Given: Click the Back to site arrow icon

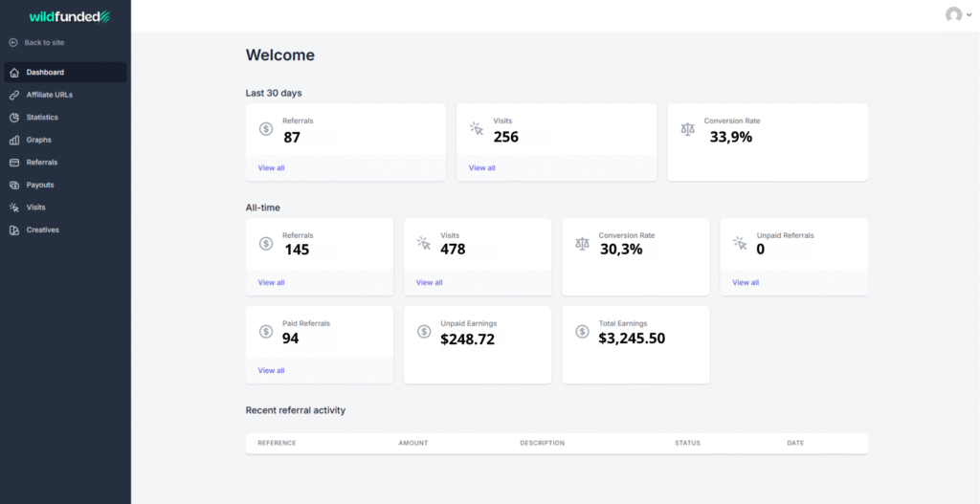Looking at the screenshot, I should click(13, 43).
